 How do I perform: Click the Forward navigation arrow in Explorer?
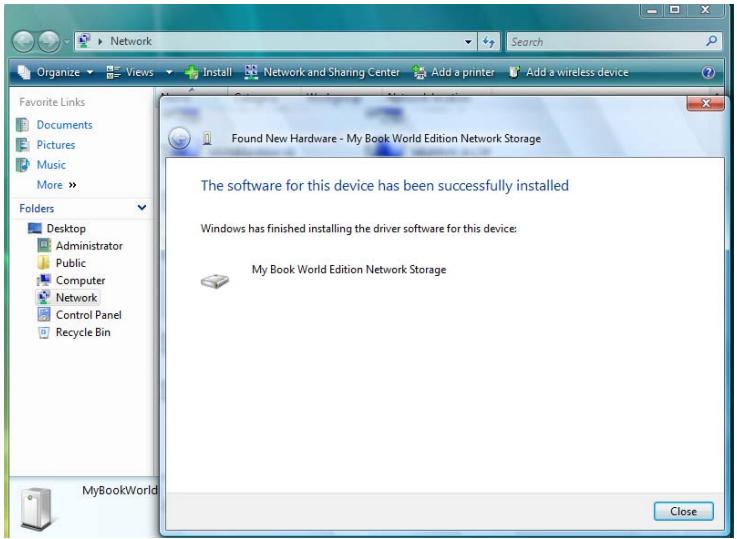click(48, 41)
